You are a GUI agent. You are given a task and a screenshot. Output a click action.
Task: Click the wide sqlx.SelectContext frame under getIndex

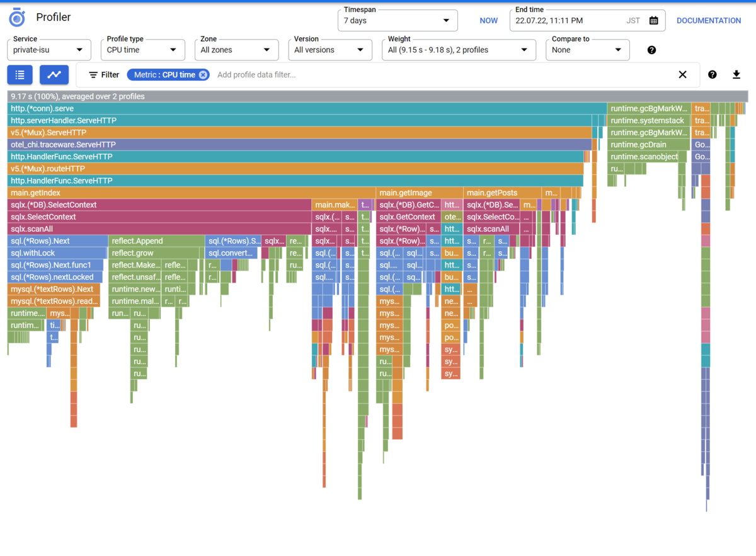[160, 217]
